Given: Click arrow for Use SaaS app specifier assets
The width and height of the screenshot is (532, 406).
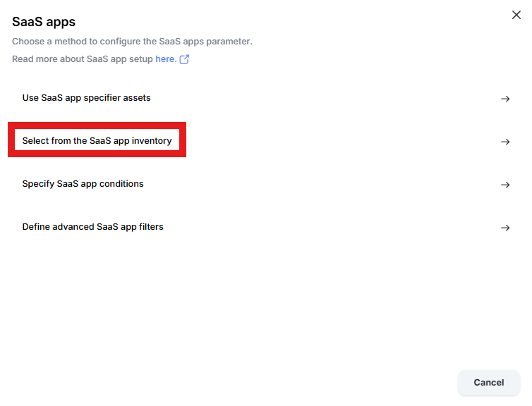Looking at the screenshot, I should 505,99.
